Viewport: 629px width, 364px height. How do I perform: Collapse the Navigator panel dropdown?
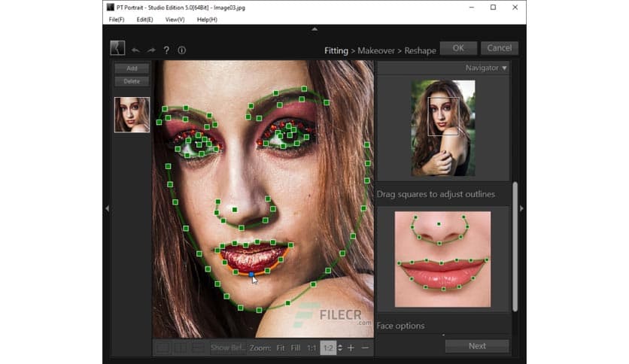504,68
